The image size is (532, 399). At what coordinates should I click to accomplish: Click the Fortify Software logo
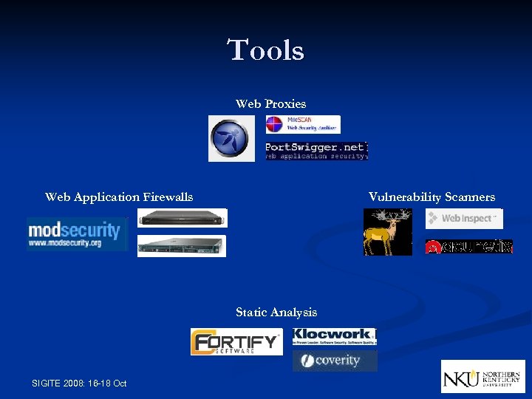[236, 341]
